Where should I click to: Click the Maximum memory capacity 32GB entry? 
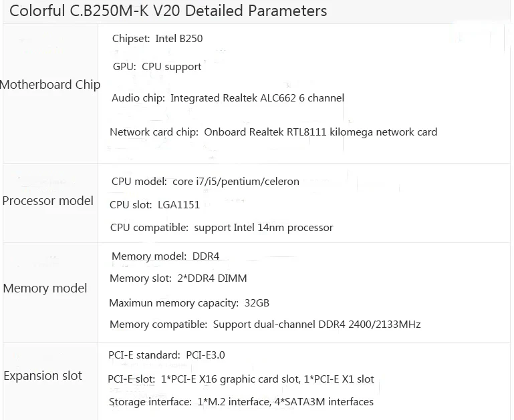coord(189,303)
